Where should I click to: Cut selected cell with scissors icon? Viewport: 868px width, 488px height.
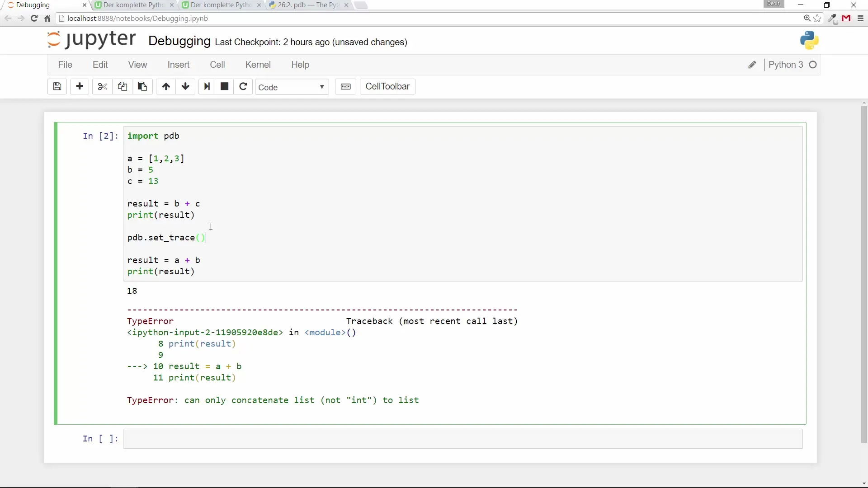pos(103,86)
